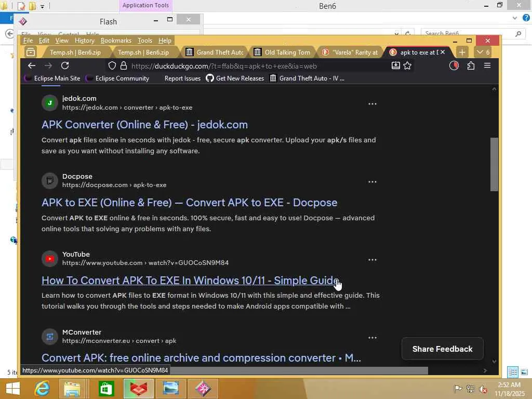Click the jedok.com green favicon

coord(50,103)
